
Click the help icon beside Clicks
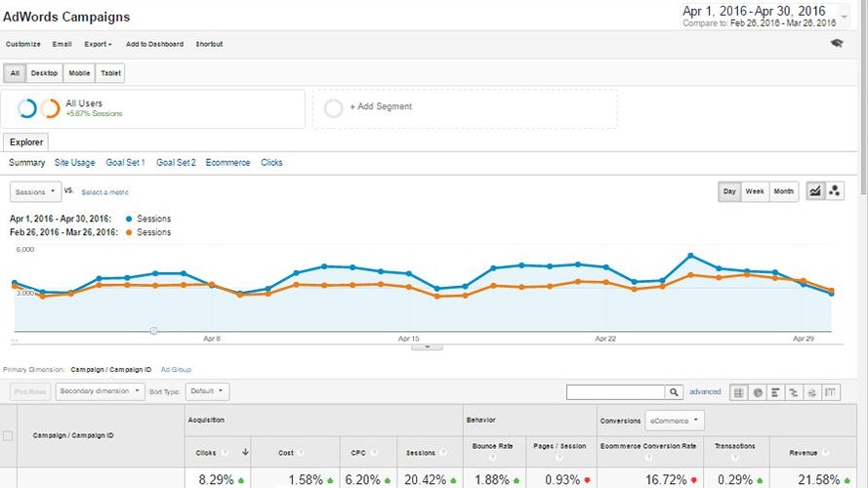coord(225,453)
